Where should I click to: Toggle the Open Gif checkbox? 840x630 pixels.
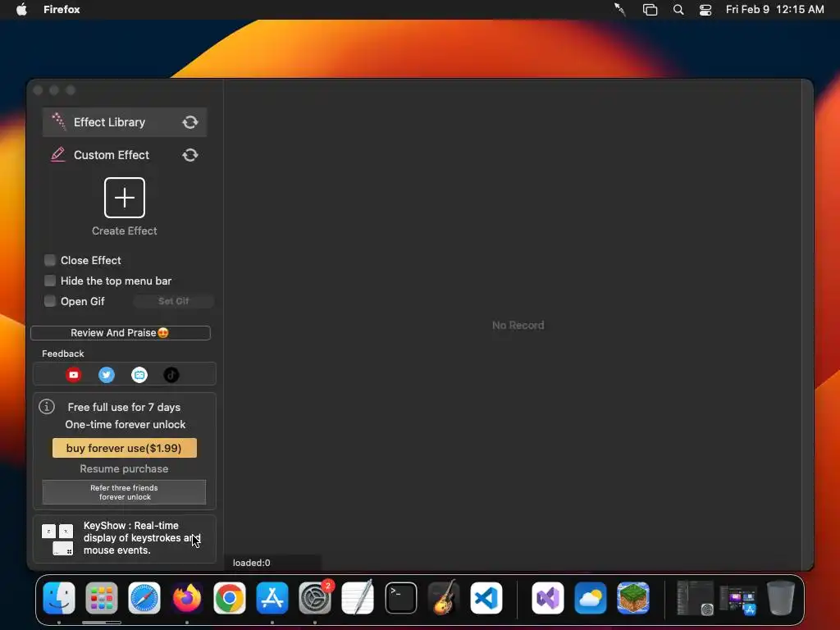(50, 301)
